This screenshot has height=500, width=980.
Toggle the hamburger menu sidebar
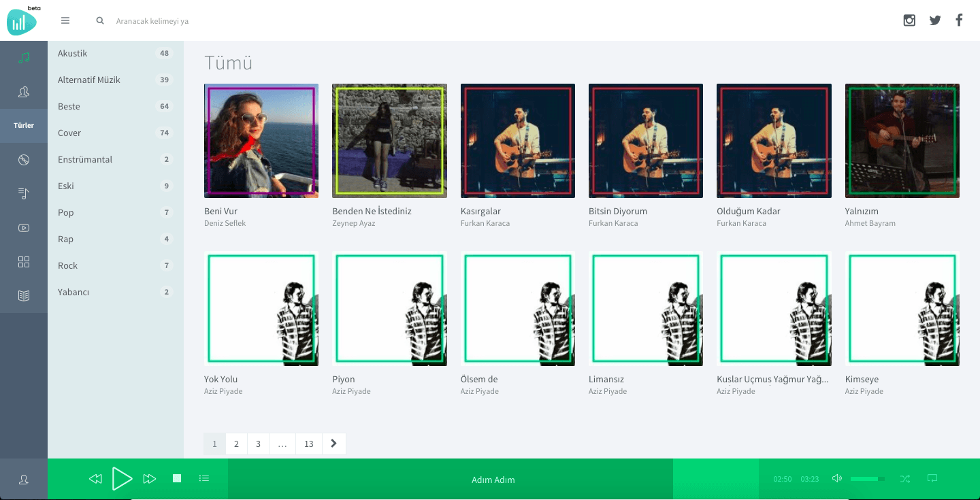[65, 20]
